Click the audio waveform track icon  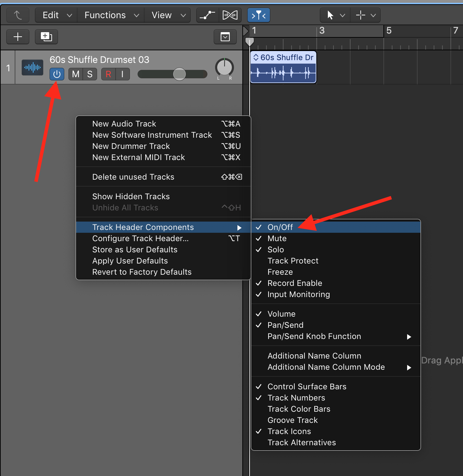32,67
